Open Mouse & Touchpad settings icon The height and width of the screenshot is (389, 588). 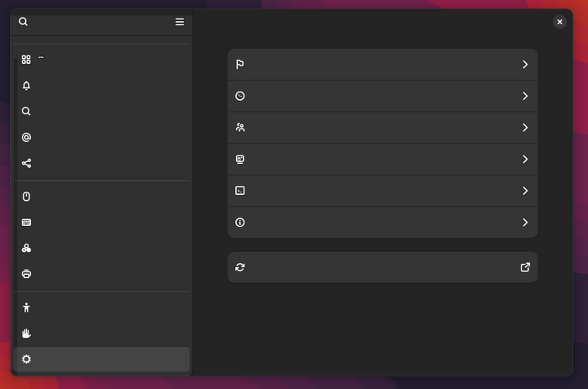(26, 197)
